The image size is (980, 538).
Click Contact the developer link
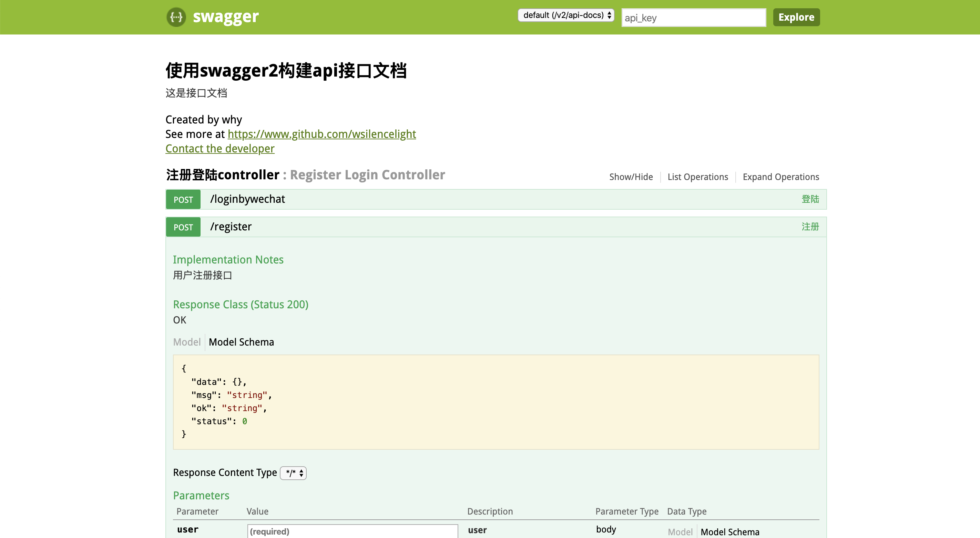pos(220,149)
